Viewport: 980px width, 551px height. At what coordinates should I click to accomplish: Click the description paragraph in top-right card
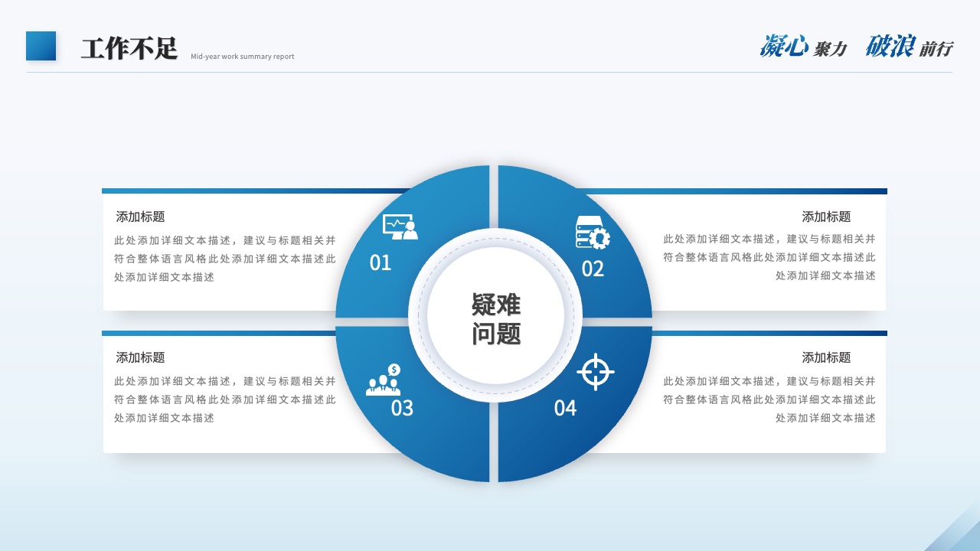[x=769, y=257]
